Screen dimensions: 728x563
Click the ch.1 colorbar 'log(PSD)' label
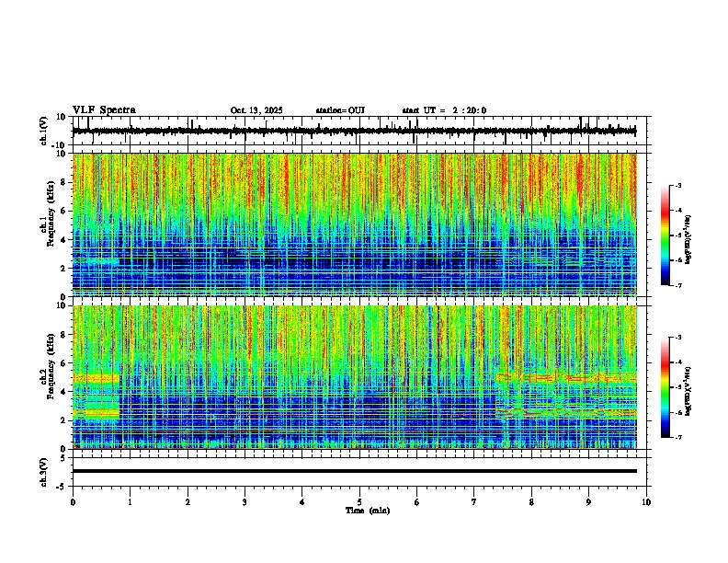pyautogui.click(x=688, y=240)
